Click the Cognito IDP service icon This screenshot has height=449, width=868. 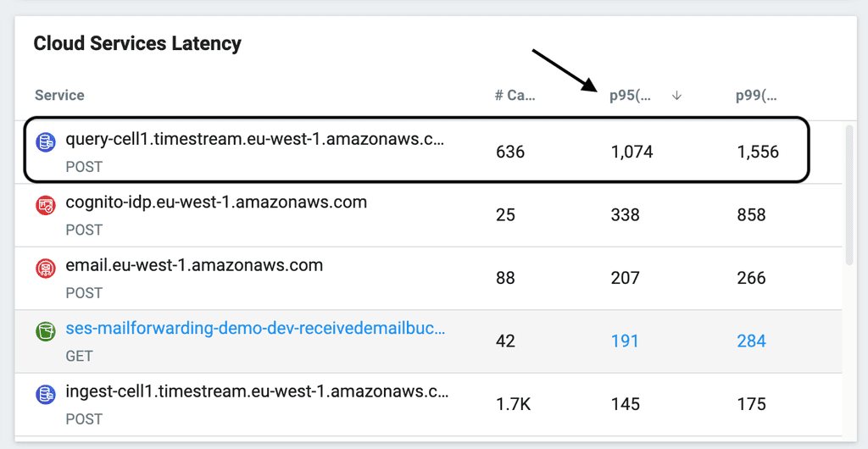click(46, 204)
